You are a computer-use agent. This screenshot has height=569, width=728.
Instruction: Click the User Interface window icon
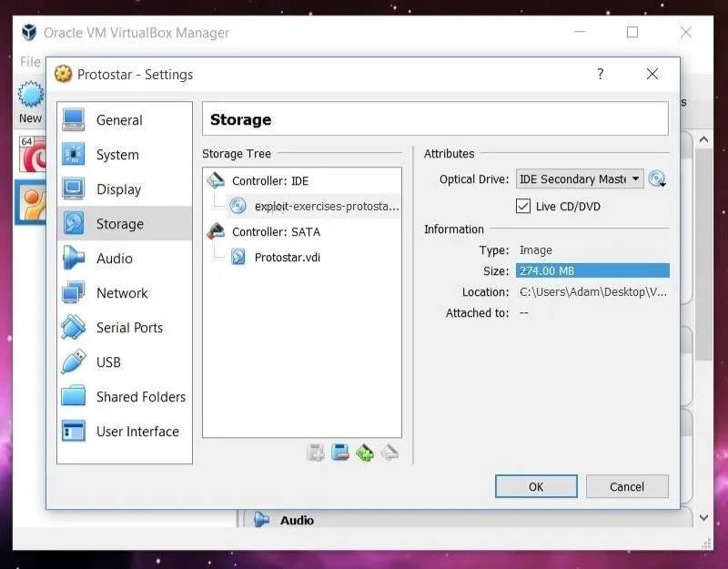coord(74,431)
